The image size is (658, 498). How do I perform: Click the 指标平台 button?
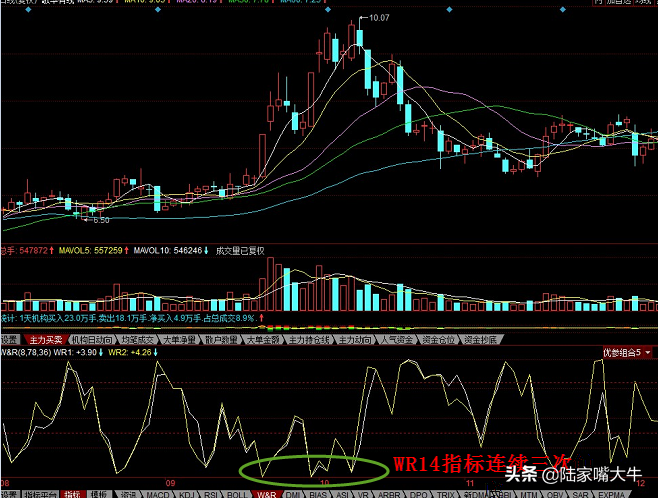coord(40,495)
